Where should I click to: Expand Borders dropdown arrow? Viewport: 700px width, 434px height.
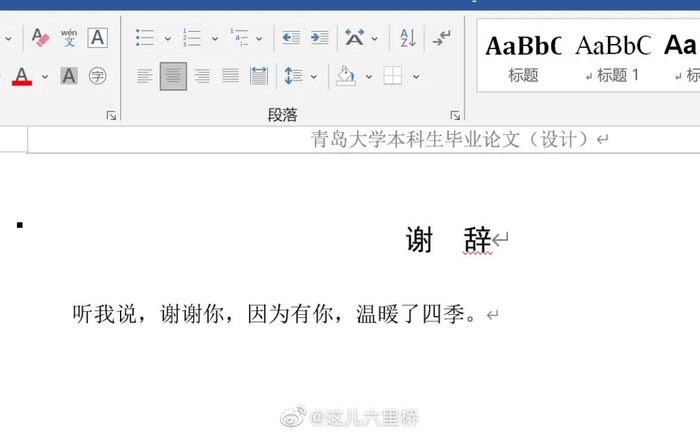pos(416,77)
